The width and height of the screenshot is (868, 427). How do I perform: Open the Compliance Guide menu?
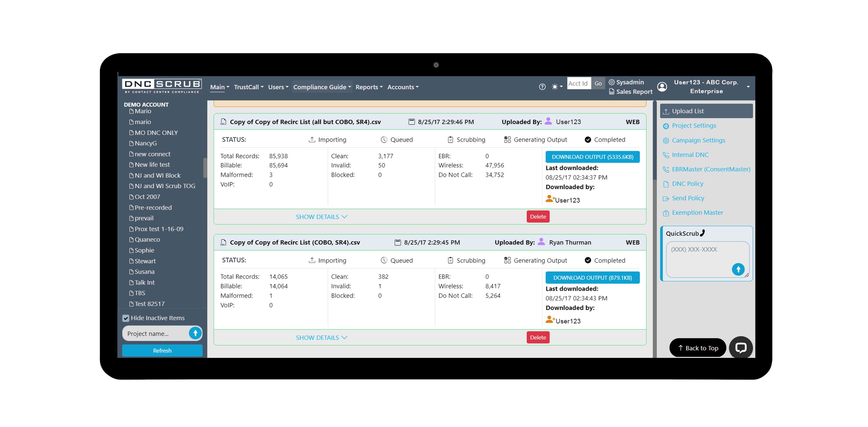click(x=322, y=87)
